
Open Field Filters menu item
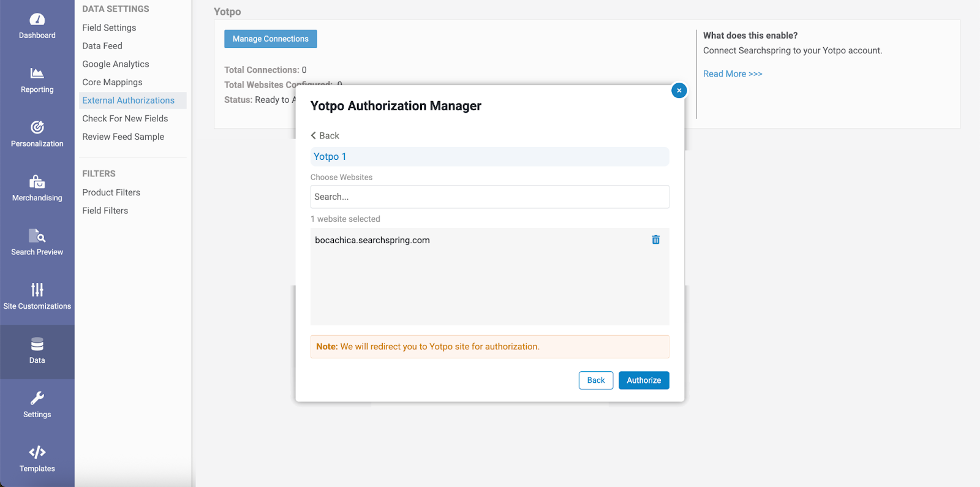(x=105, y=210)
